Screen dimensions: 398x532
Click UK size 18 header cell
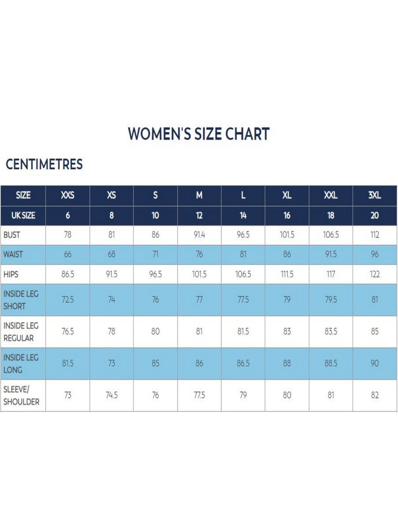pyautogui.click(x=331, y=216)
